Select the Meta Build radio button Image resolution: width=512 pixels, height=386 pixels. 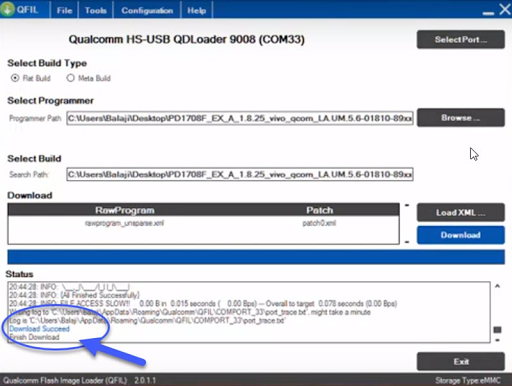point(70,78)
